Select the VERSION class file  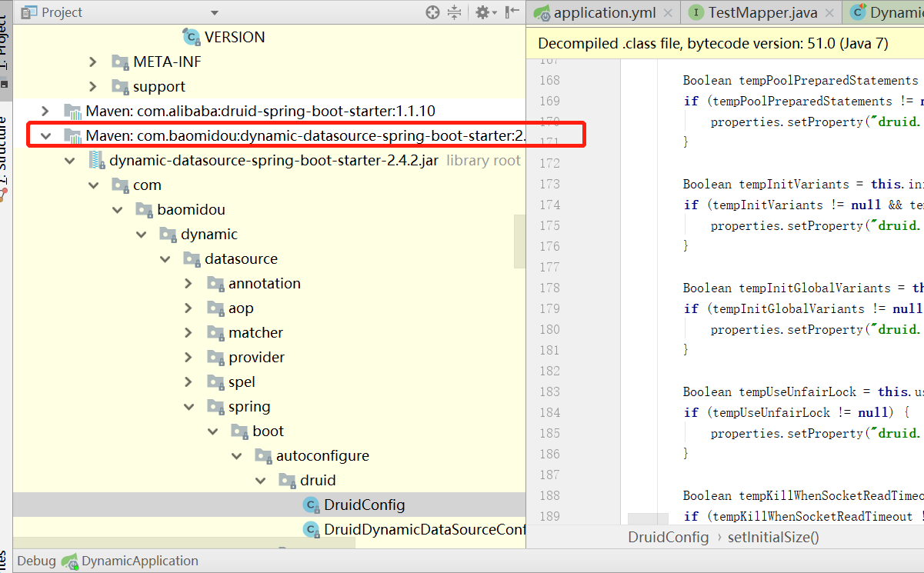click(x=234, y=37)
